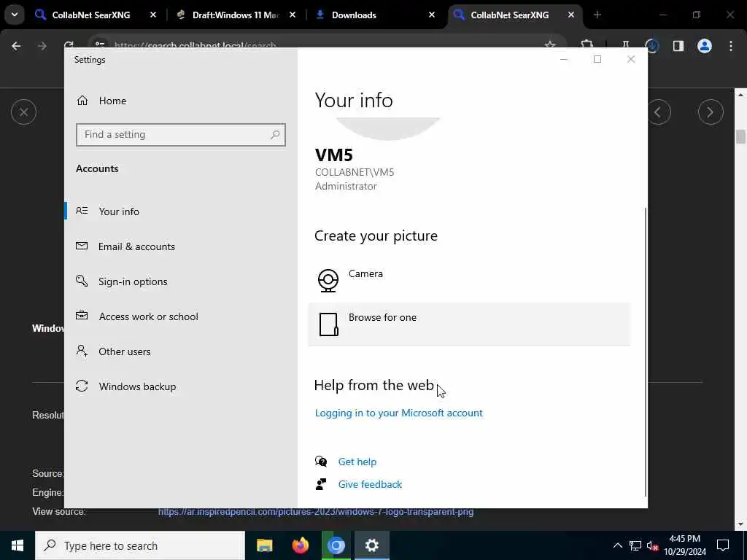
Task: Click the Access work or school briefcase icon
Action: click(82, 315)
